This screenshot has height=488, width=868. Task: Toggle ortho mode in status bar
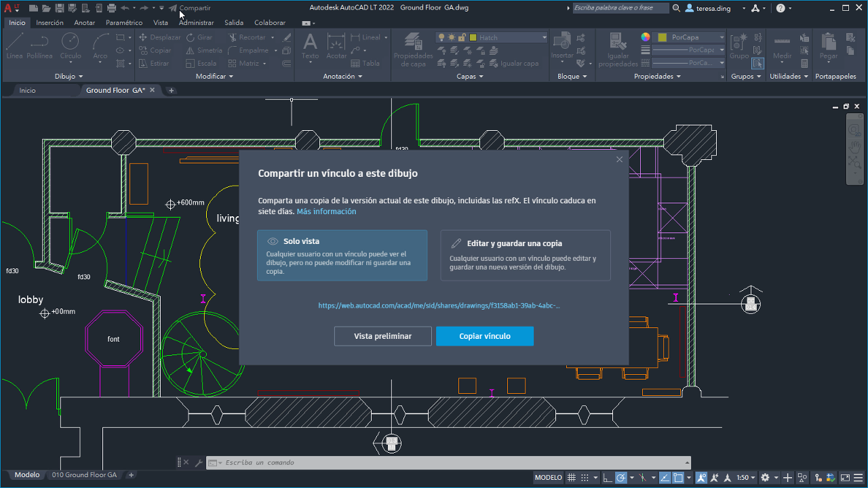pos(608,478)
